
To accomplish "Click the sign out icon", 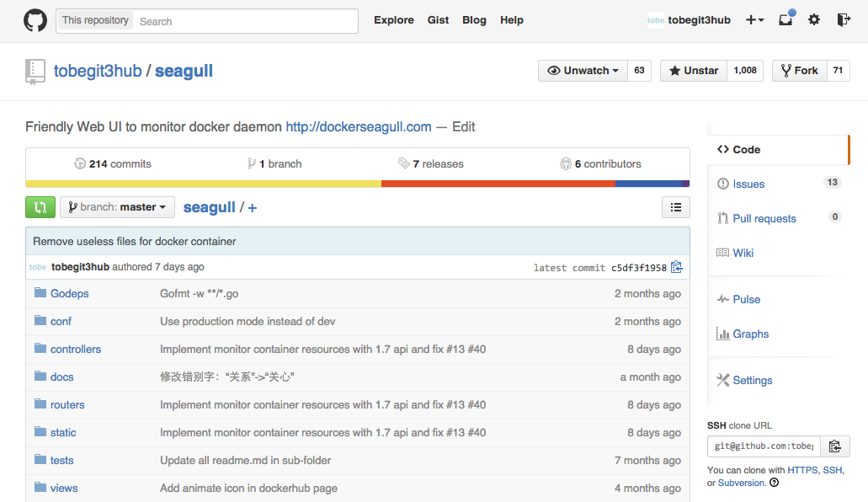I will pos(843,20).
